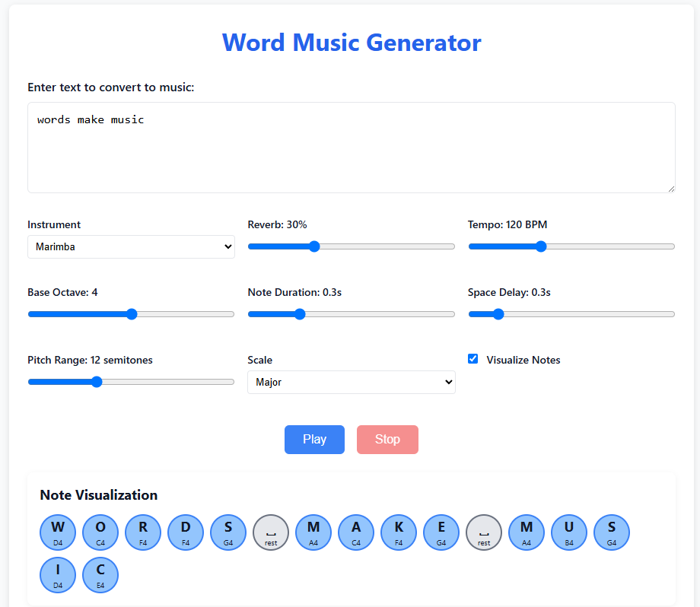Click the Note Visualization heading
The image size is (700, 607).
99,495
